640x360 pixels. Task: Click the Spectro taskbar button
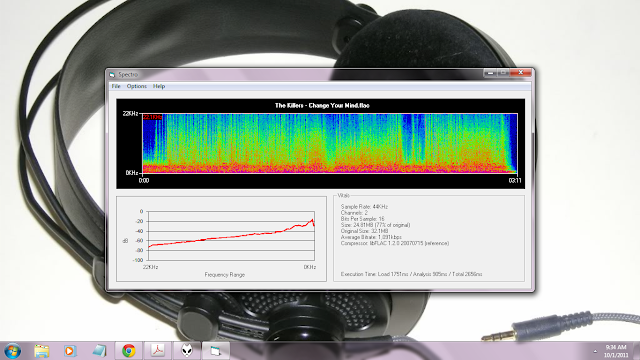coord(216,351)
